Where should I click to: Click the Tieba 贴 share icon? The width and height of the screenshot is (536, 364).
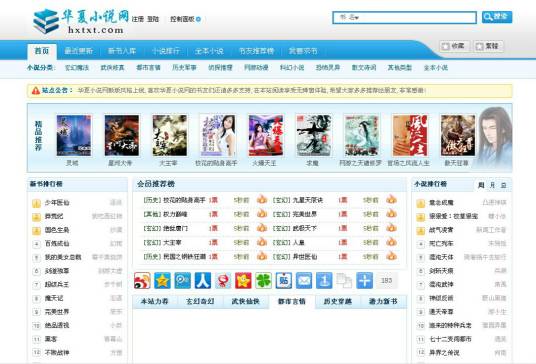[284, 281]
